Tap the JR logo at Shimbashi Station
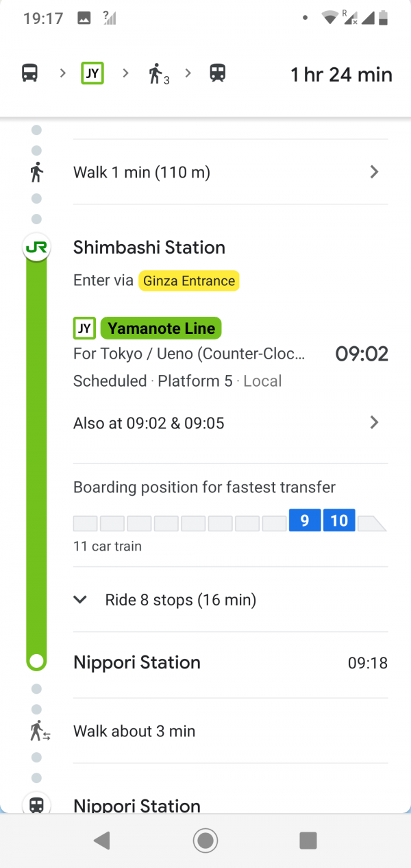Image resolution: width=411 pixels, height=868 pixels. tap(36, 248)
